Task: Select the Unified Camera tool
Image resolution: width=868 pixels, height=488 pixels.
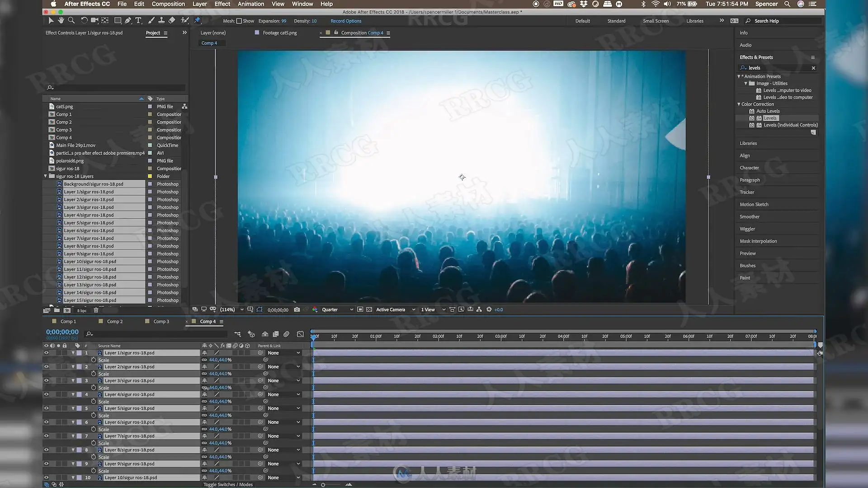Action: click(x=94, y=20)
